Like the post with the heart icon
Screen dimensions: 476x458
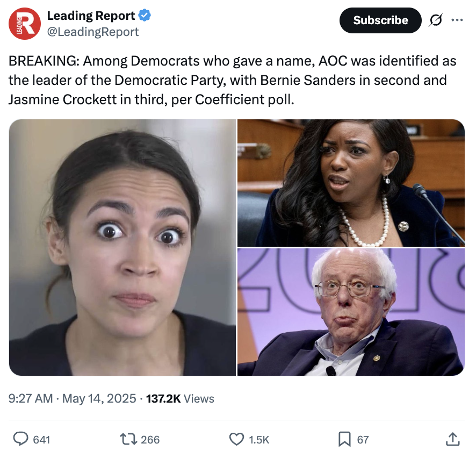coord(236,439)
